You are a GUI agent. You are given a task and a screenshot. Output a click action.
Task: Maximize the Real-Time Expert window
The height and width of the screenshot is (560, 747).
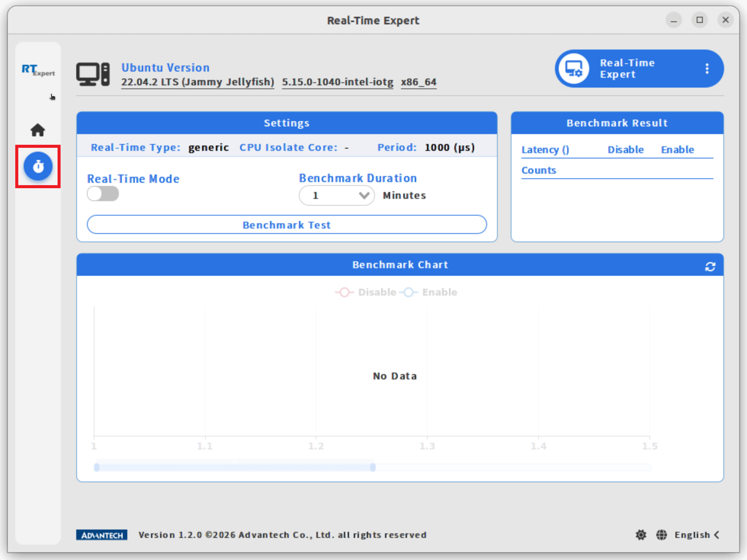tap(700, 20)
